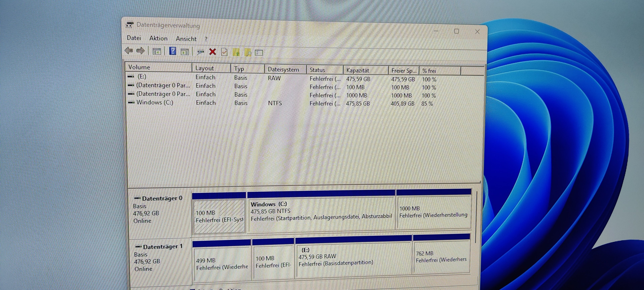Select the (E:) RAW volume row
The width and height of the screenshot is (644, 290).
coord(142,76)
